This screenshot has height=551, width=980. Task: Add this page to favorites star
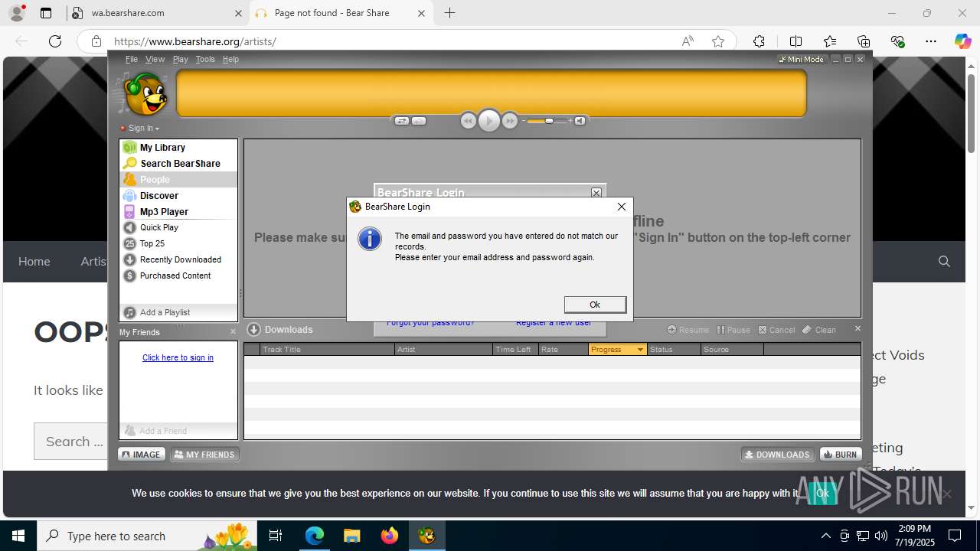718,41
